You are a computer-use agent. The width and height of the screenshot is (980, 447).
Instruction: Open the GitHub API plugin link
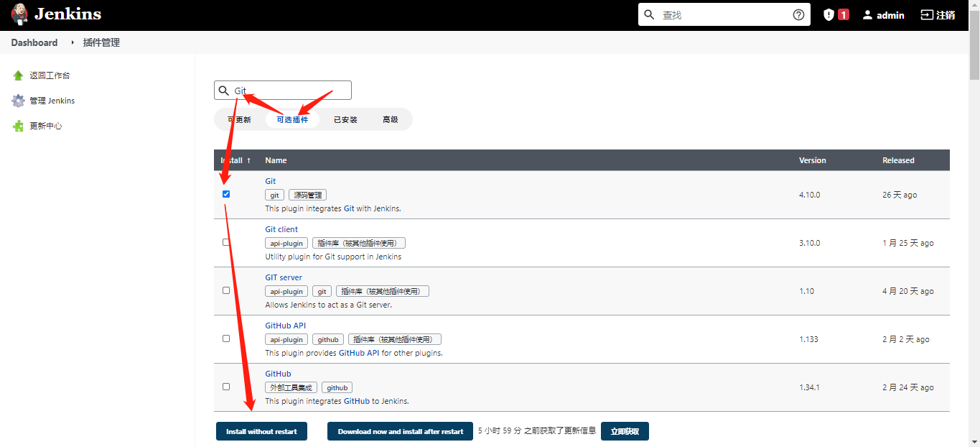(x=285, y=326)
